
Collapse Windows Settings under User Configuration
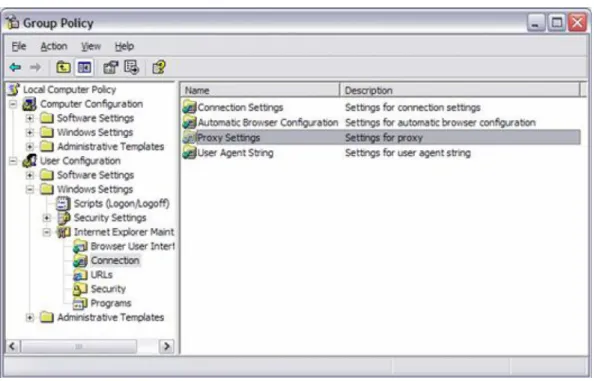tap(30, 189)
